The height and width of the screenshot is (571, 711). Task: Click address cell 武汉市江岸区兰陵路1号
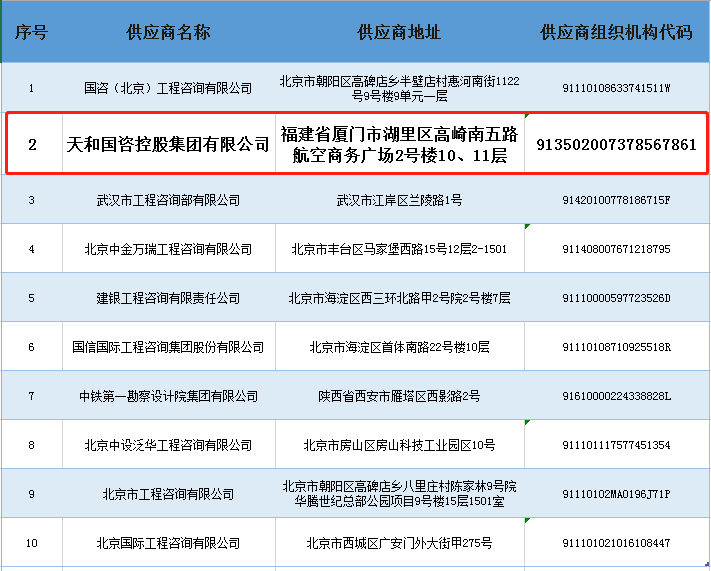click(399, 200)
